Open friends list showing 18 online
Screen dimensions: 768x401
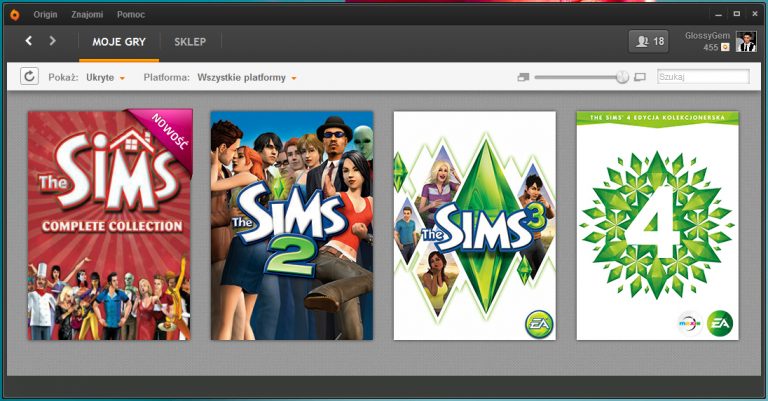pyautogui.click(x=648, y=42)
